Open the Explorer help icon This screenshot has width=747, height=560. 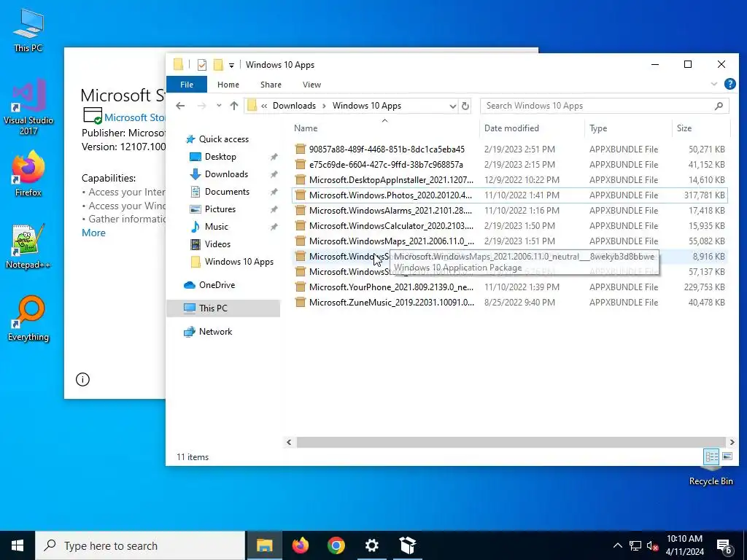(x=729, y=85)
